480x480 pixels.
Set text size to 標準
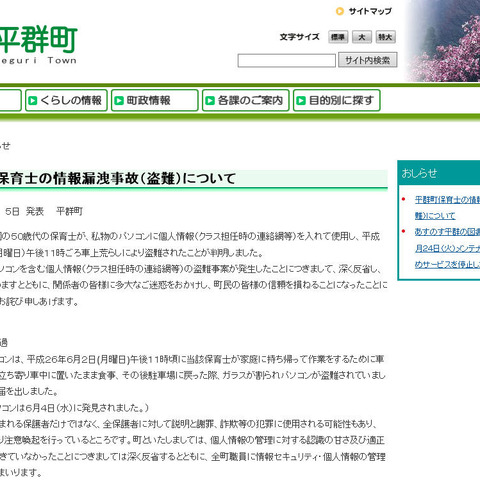[338, 37]
